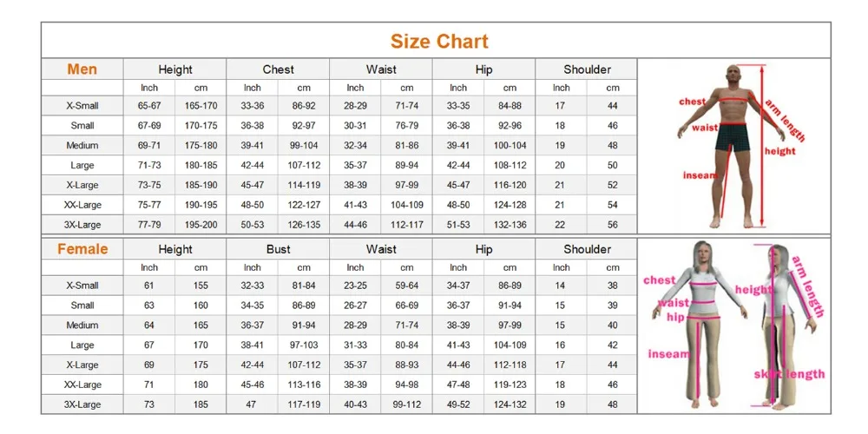The height and width of the screenshot is (434, 868).
Task: Click the male body measurement figure
Action: [x=733, y=146]
